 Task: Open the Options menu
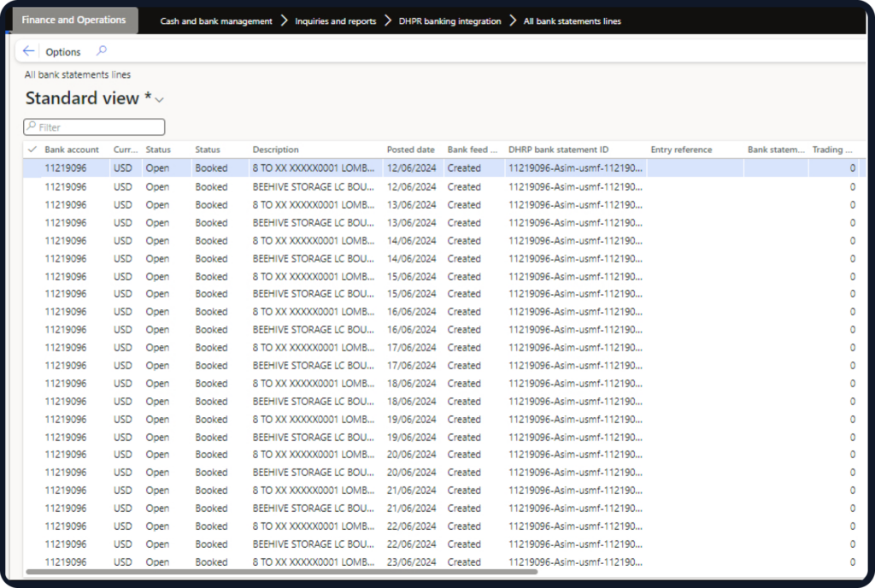[63, 52]
